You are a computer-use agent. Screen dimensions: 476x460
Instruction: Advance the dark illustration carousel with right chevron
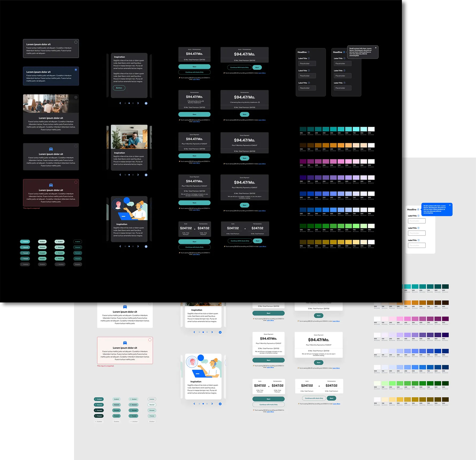pyautogui.click(x=138, y=246)
